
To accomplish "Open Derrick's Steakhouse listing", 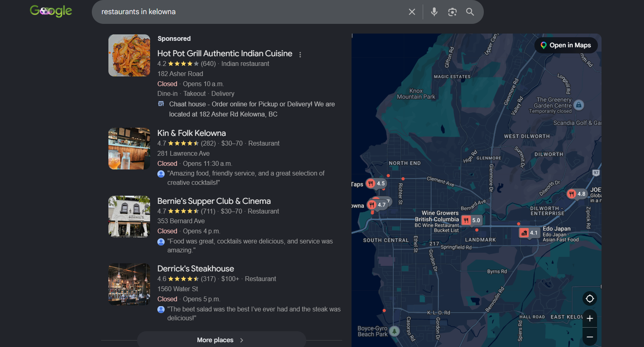I will click(x=195, y=269).
